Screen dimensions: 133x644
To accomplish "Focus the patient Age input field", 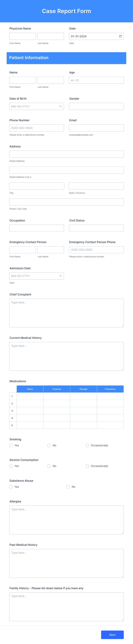I will point(96,80).
